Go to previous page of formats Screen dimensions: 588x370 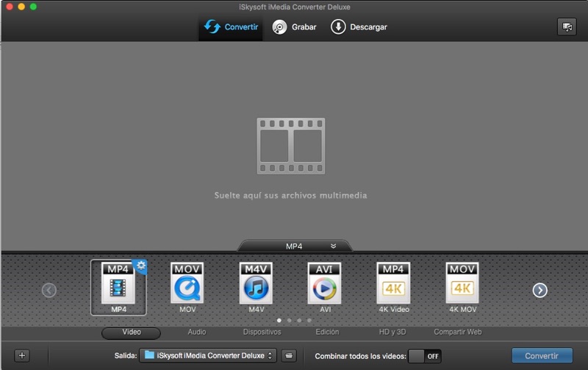pyautogui.click(x=49, y=290)
